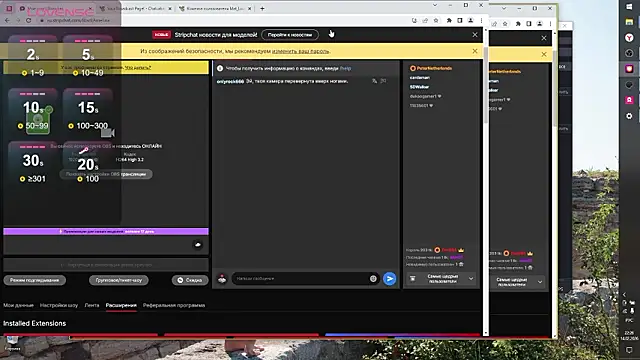Click the round cloud icon under the video
This screenshot has width=640, height=360.
(x=198, y=244)
